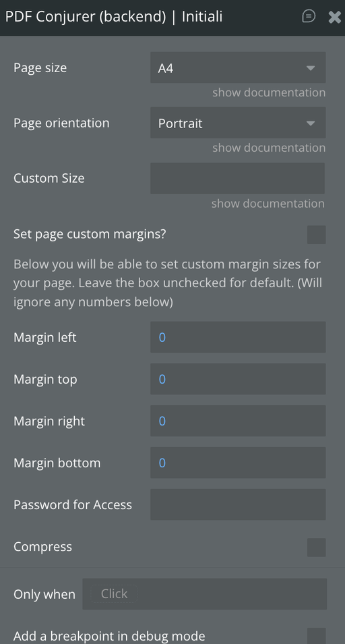Screen dimensions: 345x644
Task: Focus the Password for Access field
Action: (238, 505)
